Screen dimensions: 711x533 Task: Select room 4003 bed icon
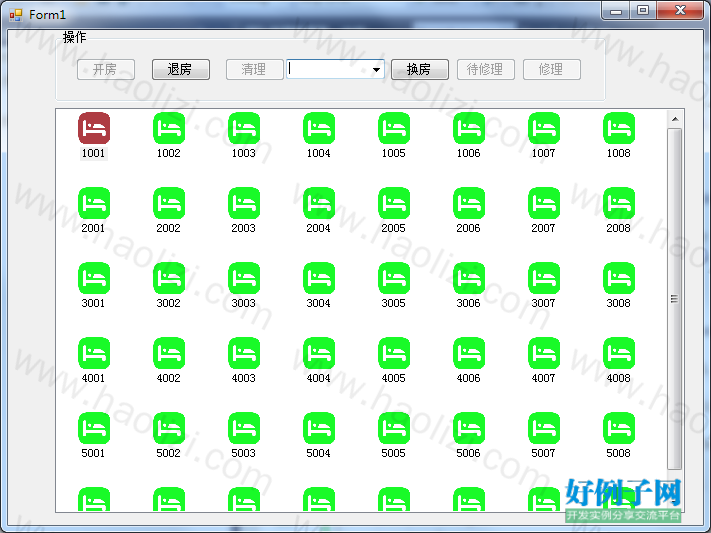point(244,353)
